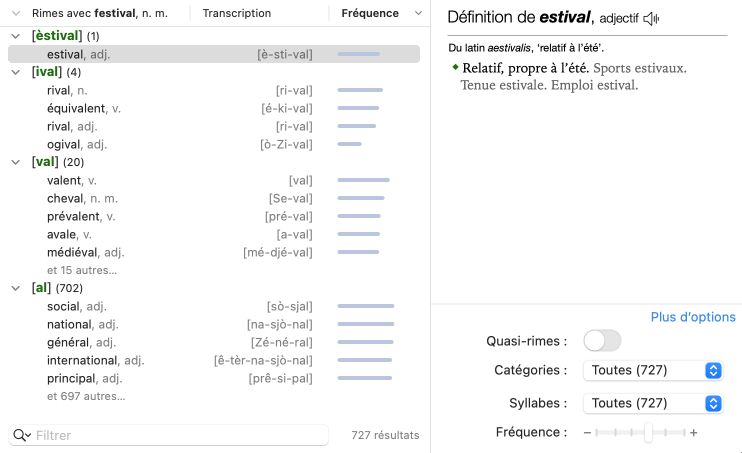Open the Plus d'options link
The width and height of the screenshot is (742, 453).
coord(693,317)
